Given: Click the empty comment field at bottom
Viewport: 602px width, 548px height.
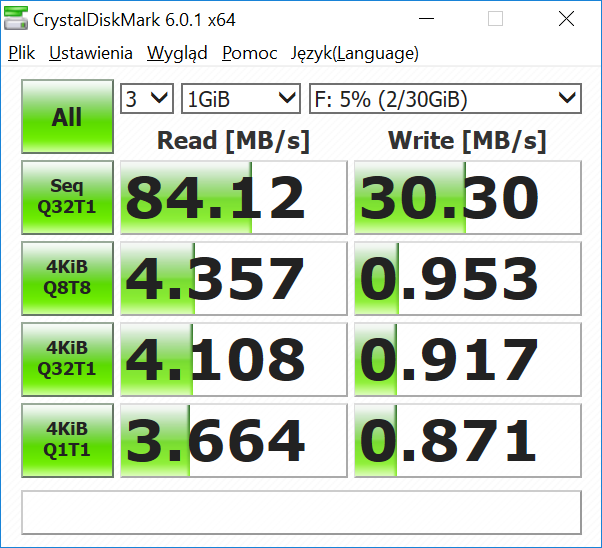Looking at the screenshot, I should pyautogui.click(x=301, y=512).
